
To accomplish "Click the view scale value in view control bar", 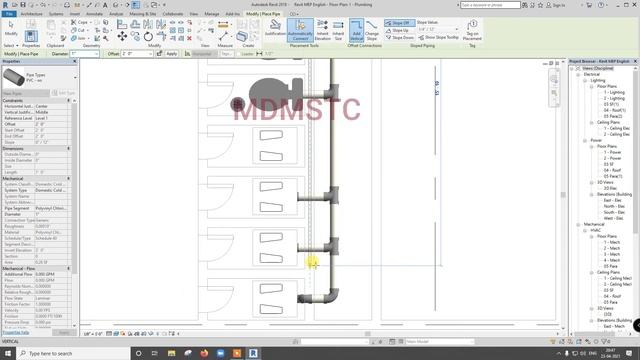I will (93, 334).
